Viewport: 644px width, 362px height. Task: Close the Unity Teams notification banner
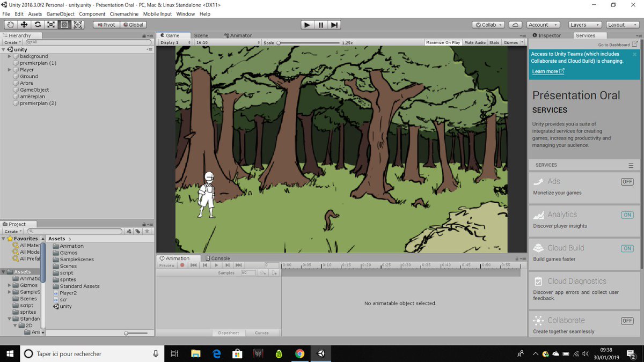(x=634, y=54)
